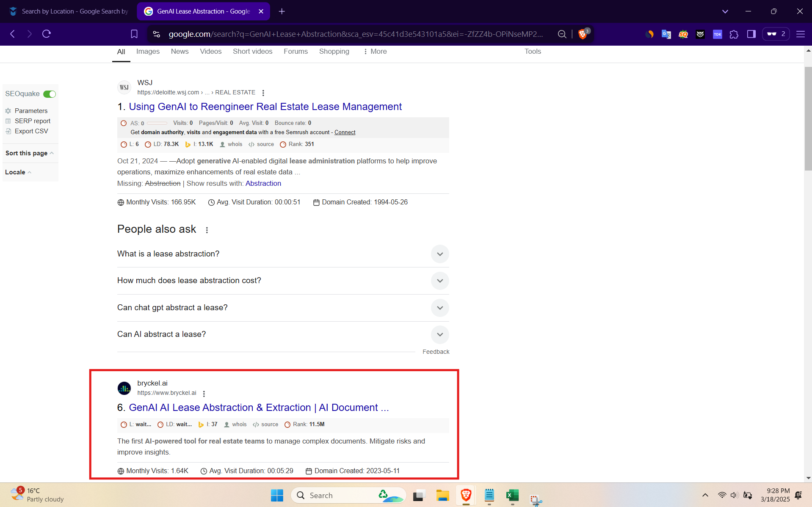Click Connect Semrush account link
Screen dimensions: 812x507
pyautogui.click(x=345, y=132)
